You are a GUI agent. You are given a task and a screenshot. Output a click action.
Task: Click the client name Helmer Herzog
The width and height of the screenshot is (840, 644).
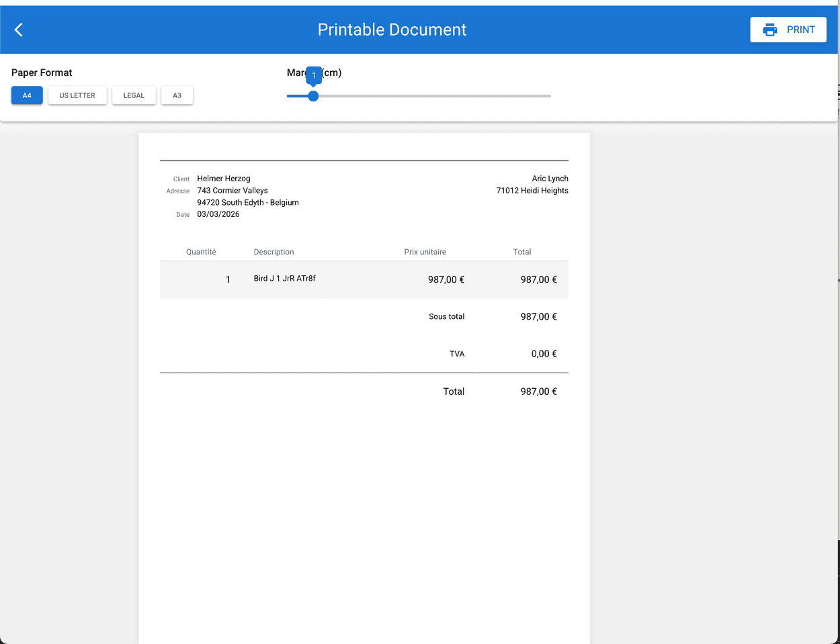[223, 179]
